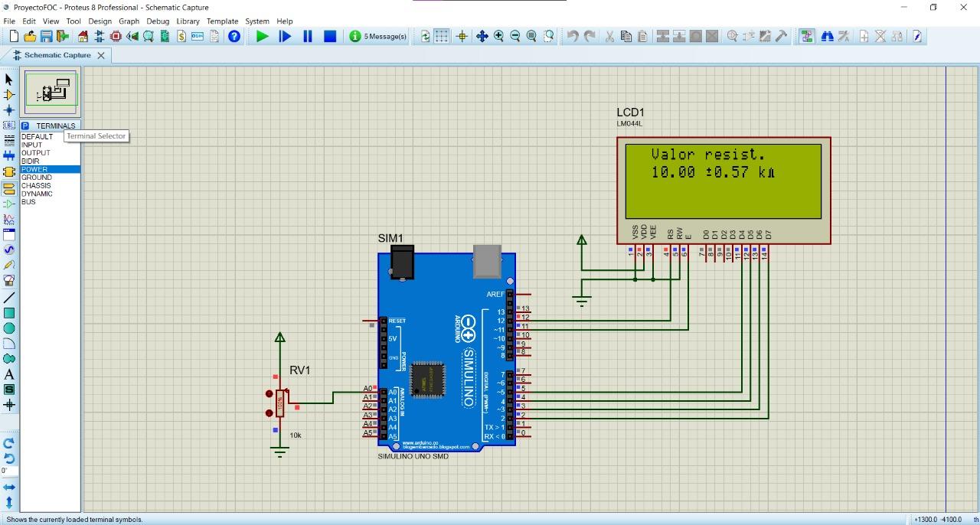Activate the Component Mode tool

click(9, 95)
